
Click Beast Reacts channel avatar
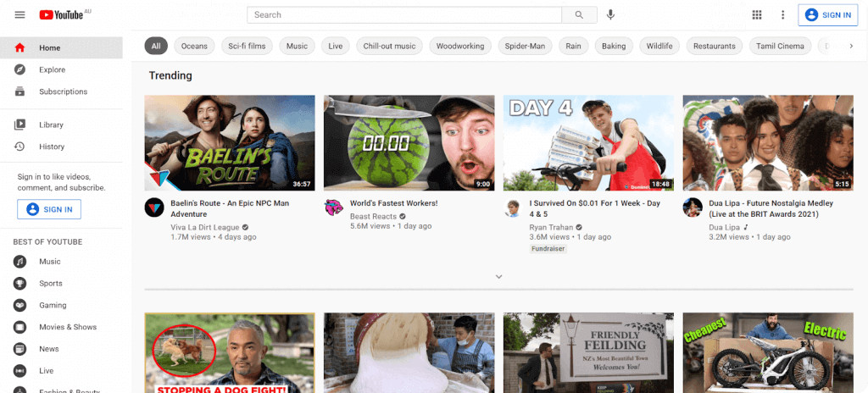(x=333, y=208)
